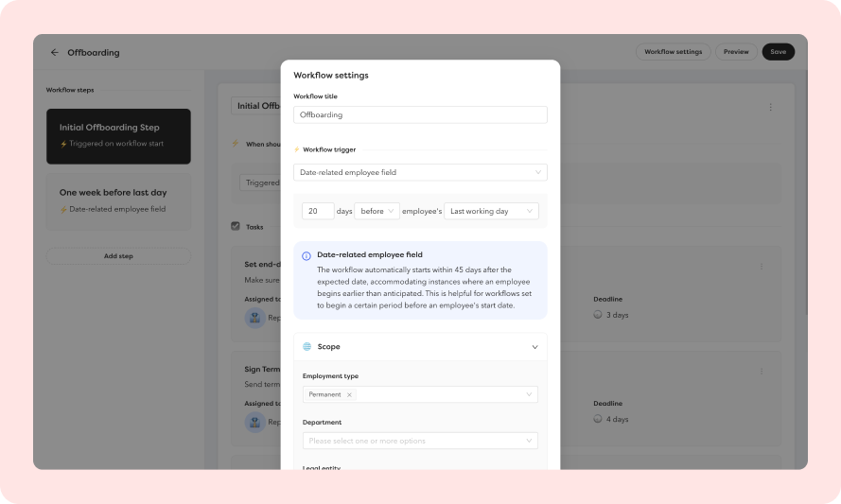Viewport: 841px width, 504px height.
Task: Save the workflow
Action: [779, 52]
